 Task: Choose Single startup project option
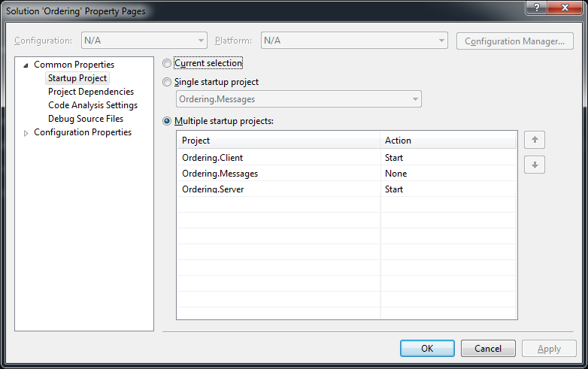[x=167, y=82]
